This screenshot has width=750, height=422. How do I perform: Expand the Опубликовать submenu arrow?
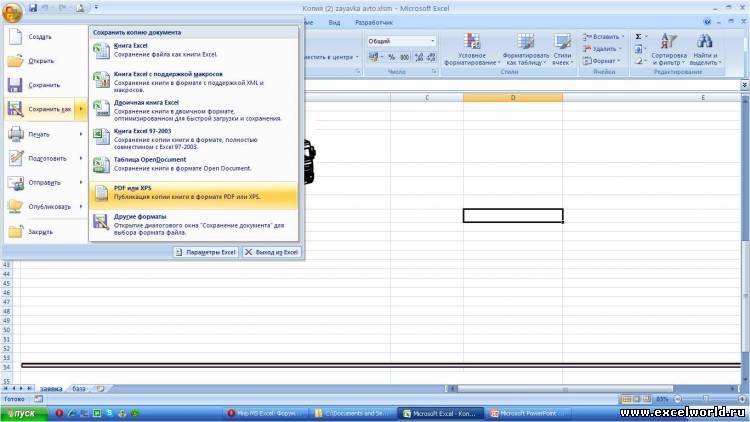pyautogui.click(x=81, y=207)
